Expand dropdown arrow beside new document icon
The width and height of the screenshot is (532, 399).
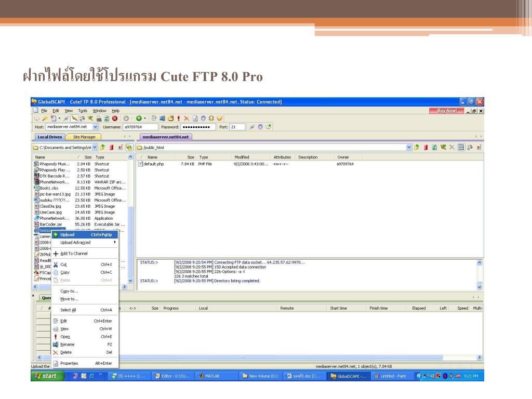pos(59,118)
